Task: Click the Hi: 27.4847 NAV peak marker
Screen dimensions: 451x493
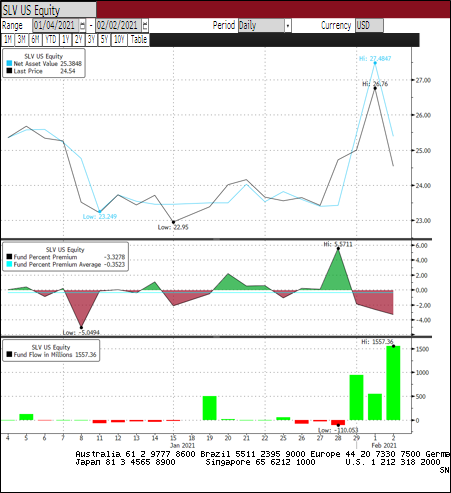Action: tap(375, 63)
